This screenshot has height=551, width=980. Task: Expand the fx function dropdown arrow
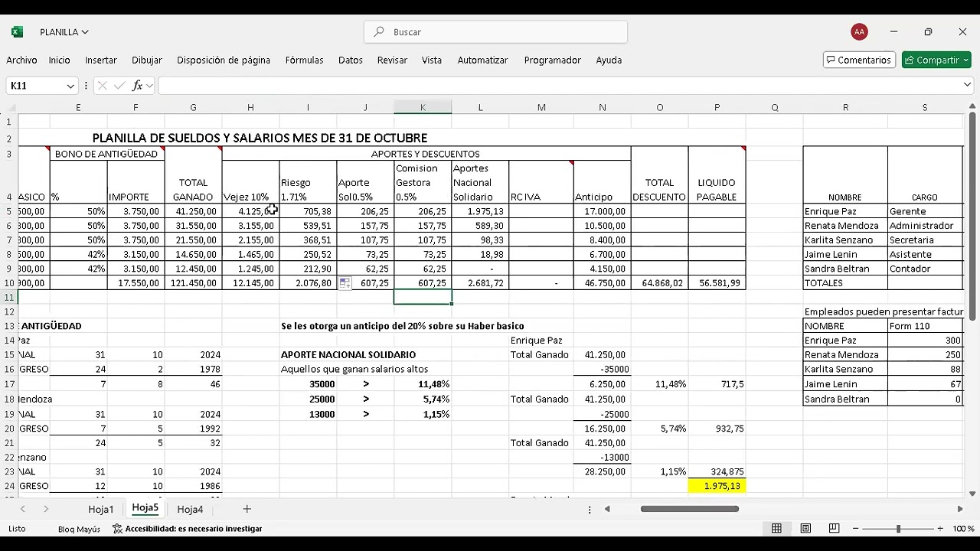pos(149,86)
